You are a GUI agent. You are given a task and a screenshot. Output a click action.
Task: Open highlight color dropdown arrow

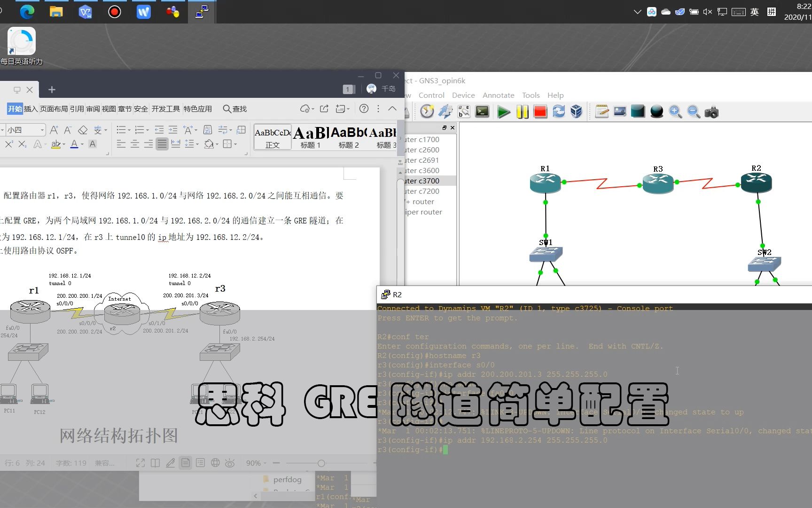point(64,145)
